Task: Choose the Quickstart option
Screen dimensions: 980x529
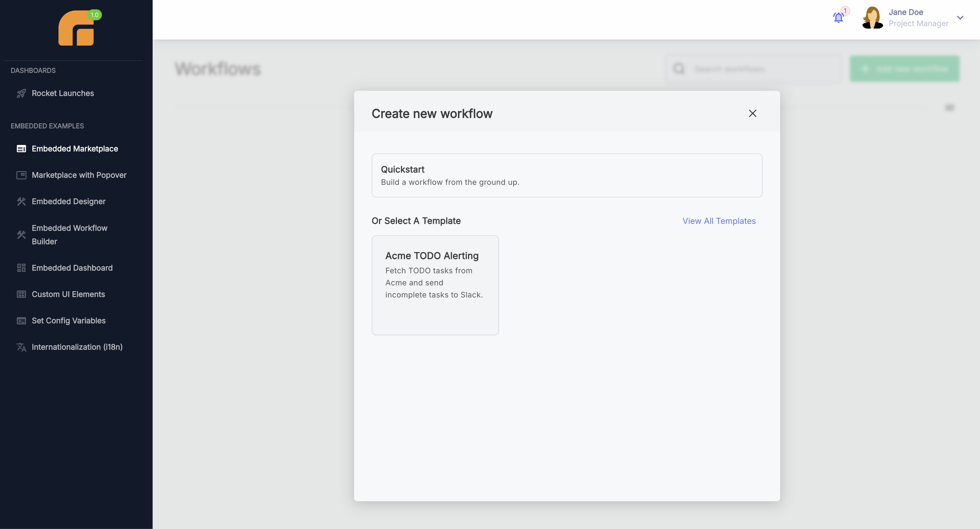Action: (567, 175)
